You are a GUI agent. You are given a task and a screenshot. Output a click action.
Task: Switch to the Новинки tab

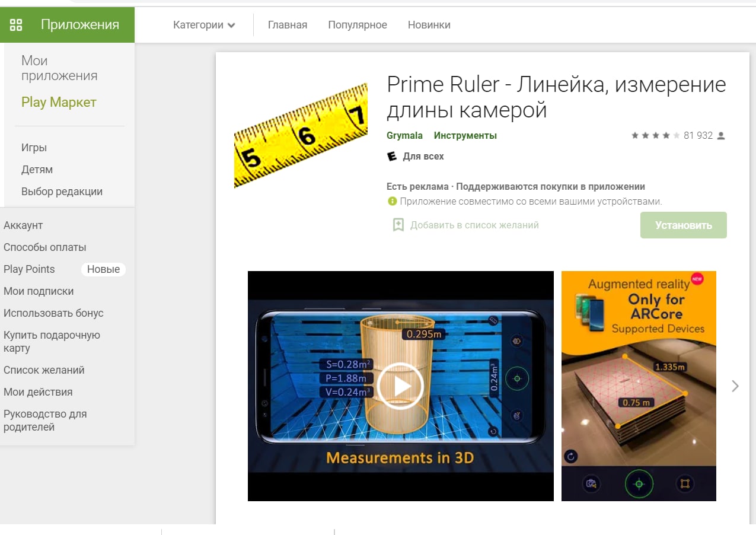429,25
